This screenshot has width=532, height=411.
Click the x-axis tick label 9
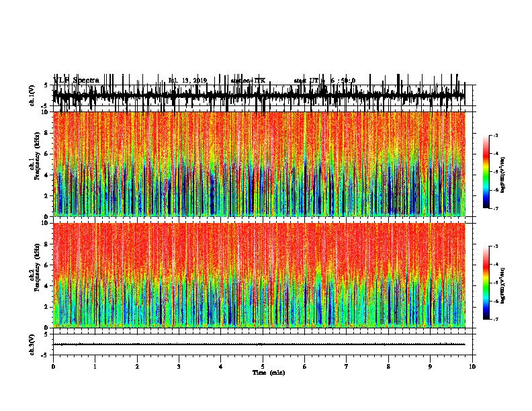[x=430, y=367]
